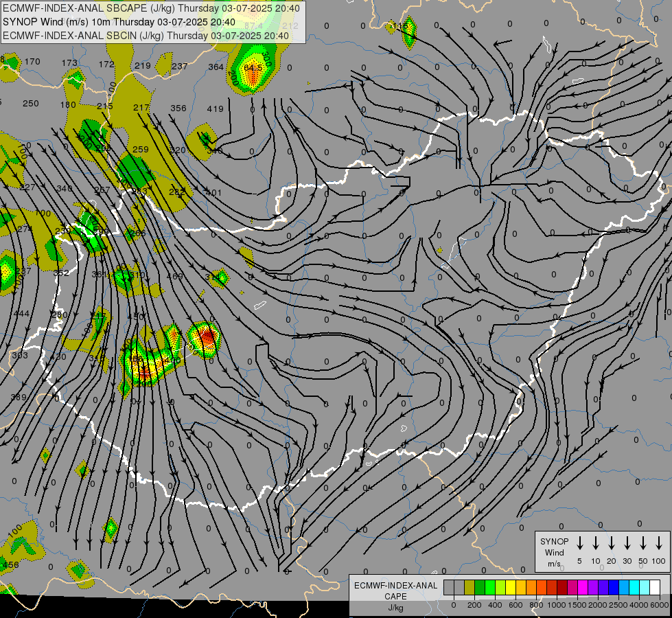Click the 'J/kg' unit label in legend

395,608
